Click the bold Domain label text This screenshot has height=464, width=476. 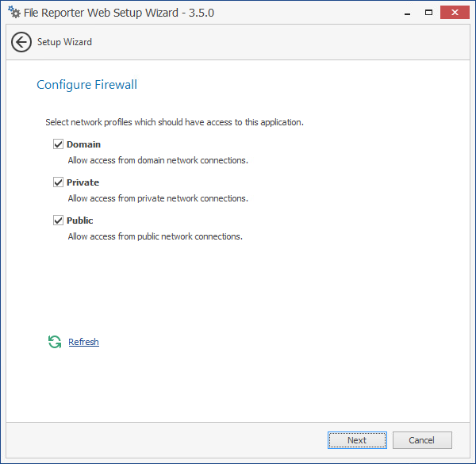(83, 144)
